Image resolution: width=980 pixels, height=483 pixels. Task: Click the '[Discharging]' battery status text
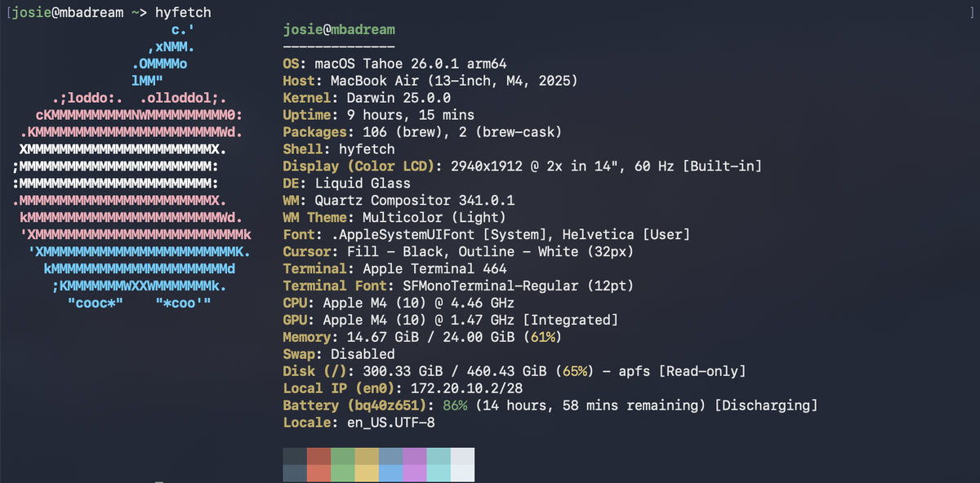pos(766,405)
